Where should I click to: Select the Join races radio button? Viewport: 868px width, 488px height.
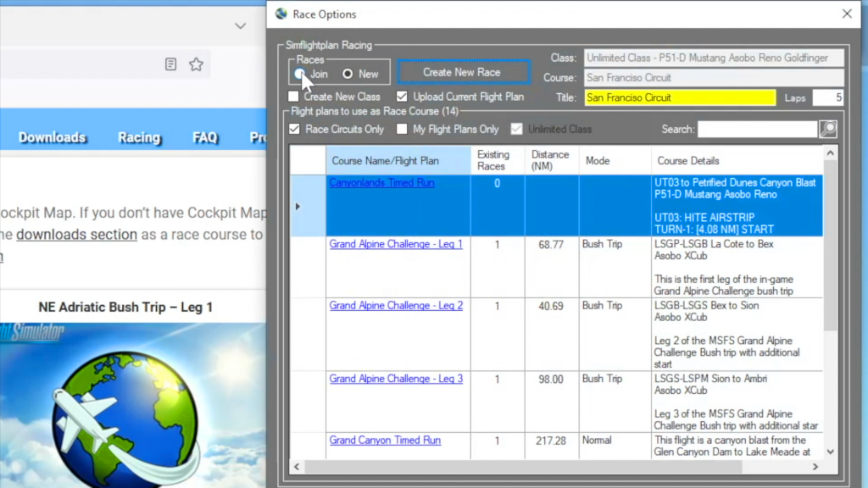point(300,75)
